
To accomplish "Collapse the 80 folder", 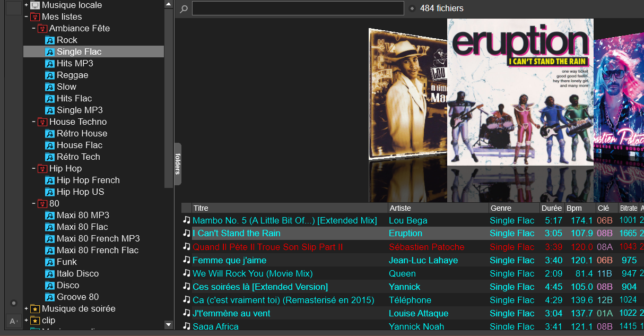I will click(x=33, y=203).
